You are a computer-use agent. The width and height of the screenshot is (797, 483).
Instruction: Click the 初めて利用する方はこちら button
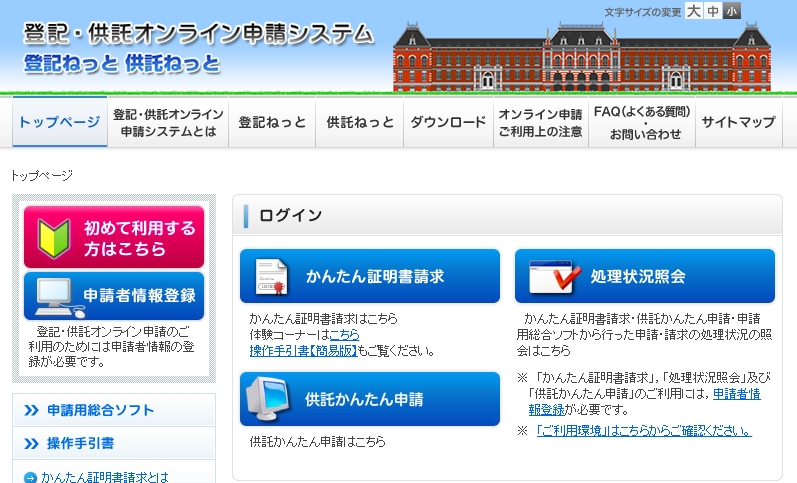point(114,237)
